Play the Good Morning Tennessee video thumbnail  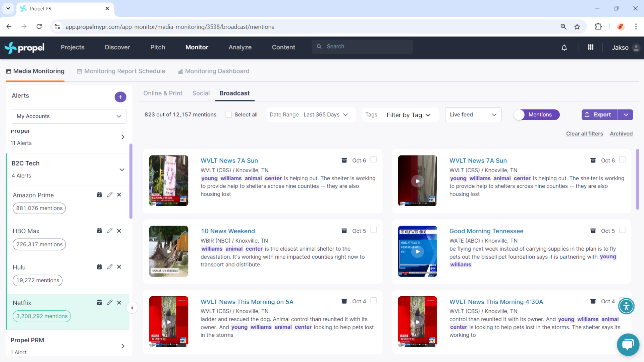[417, 251]
